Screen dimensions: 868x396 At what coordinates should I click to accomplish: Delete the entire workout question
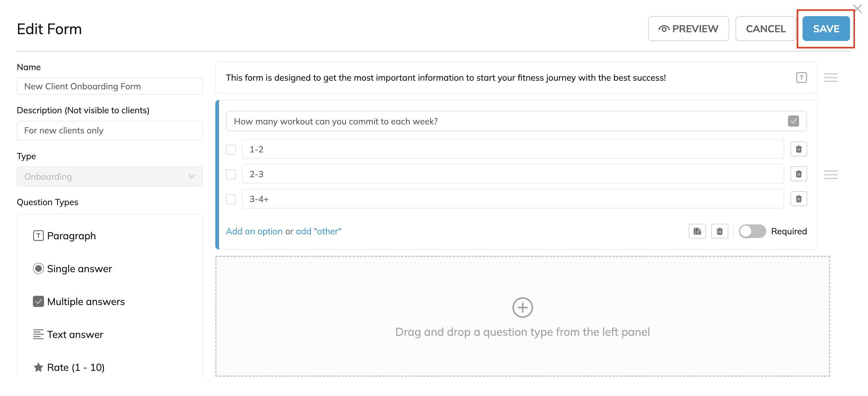click(719, 231)
